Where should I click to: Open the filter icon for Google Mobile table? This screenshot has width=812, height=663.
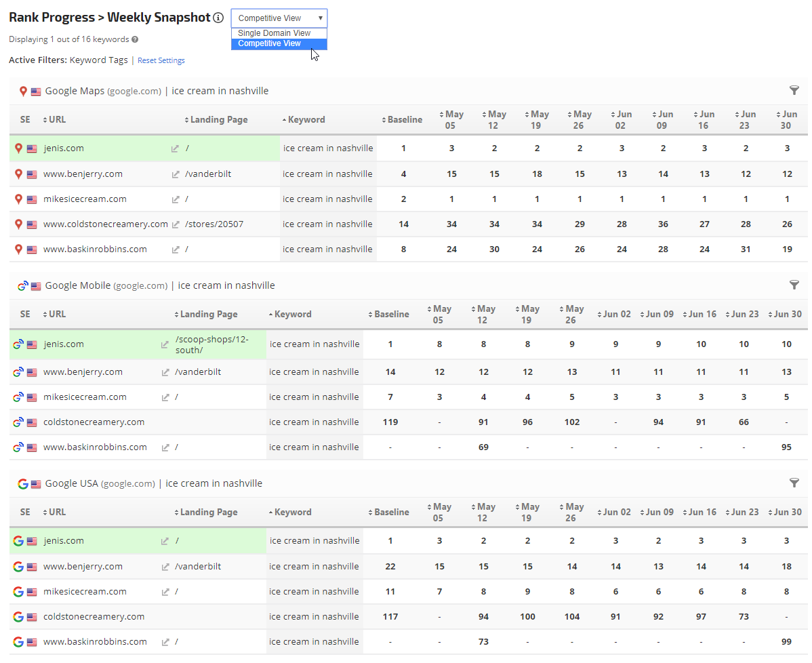coord(794,285)
